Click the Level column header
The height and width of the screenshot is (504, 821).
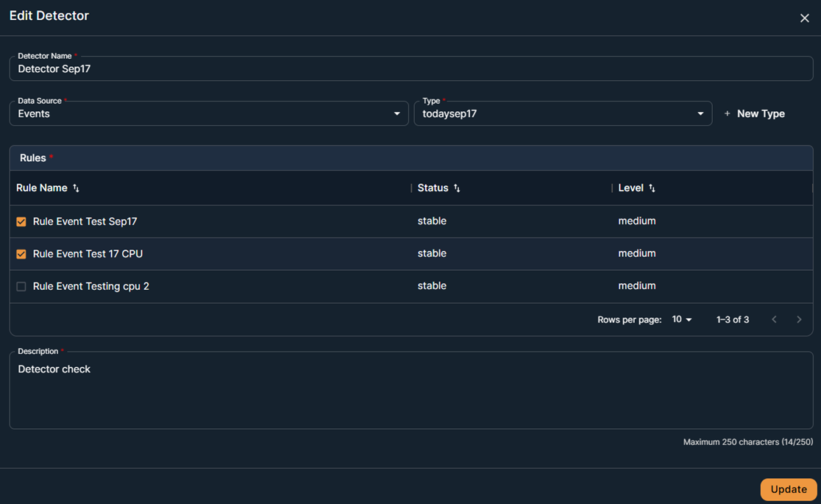tap(630, 188)
